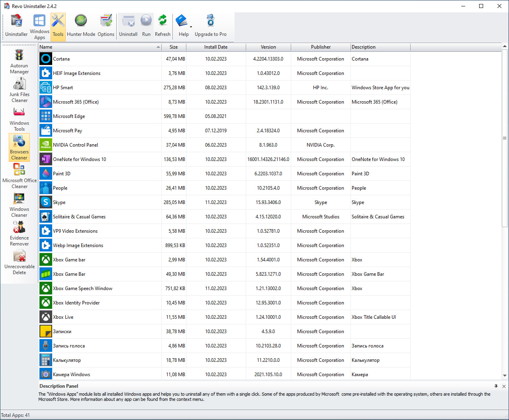509x420 pixels.
Task: Click scrollbar up arrow
Action: (505, 47)
